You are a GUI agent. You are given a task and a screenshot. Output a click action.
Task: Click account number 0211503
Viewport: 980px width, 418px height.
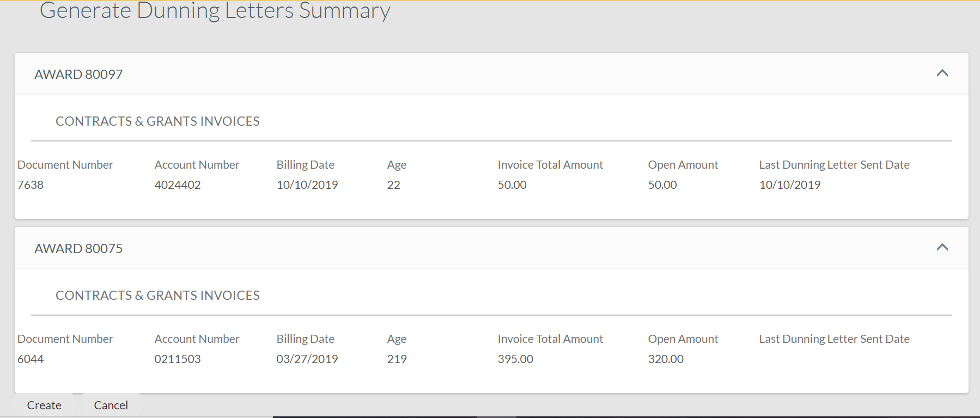(x=178, y=359)
